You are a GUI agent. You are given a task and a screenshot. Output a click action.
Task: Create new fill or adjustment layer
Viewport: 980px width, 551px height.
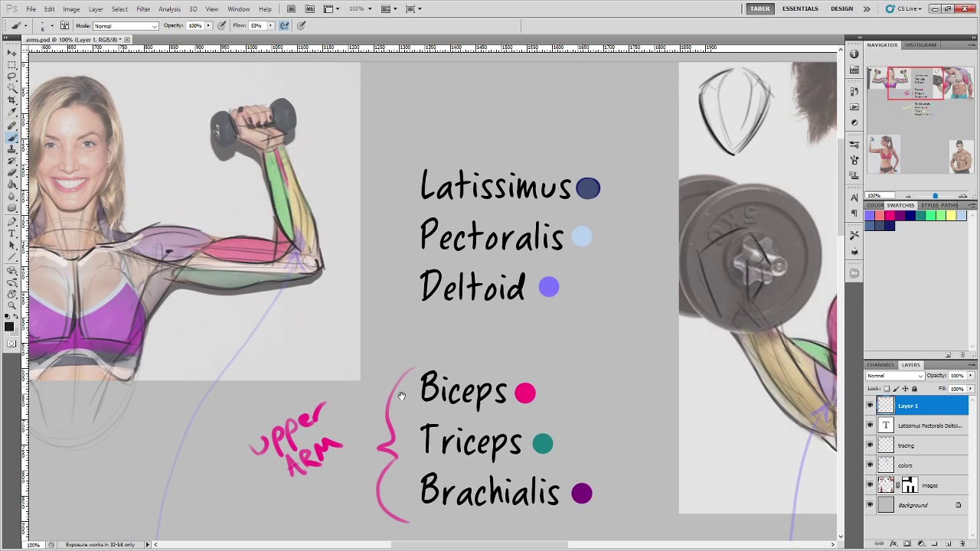tap(921, 543)
